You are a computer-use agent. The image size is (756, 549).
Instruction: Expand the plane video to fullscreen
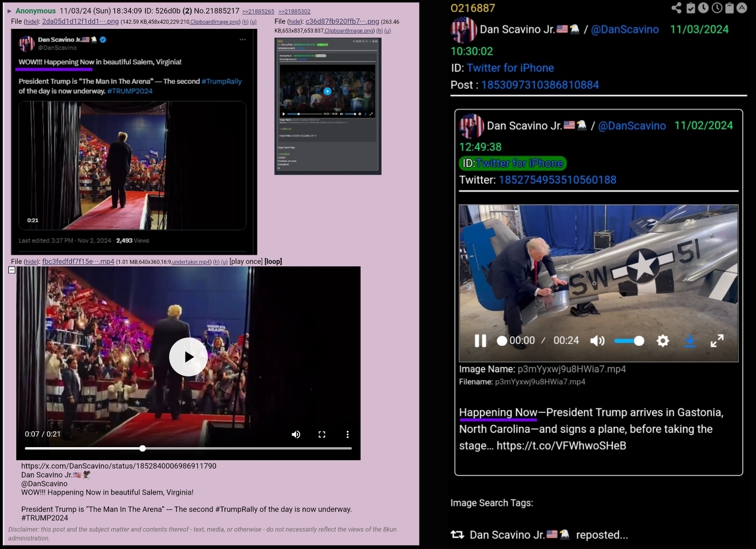click(x=717, y=341)
